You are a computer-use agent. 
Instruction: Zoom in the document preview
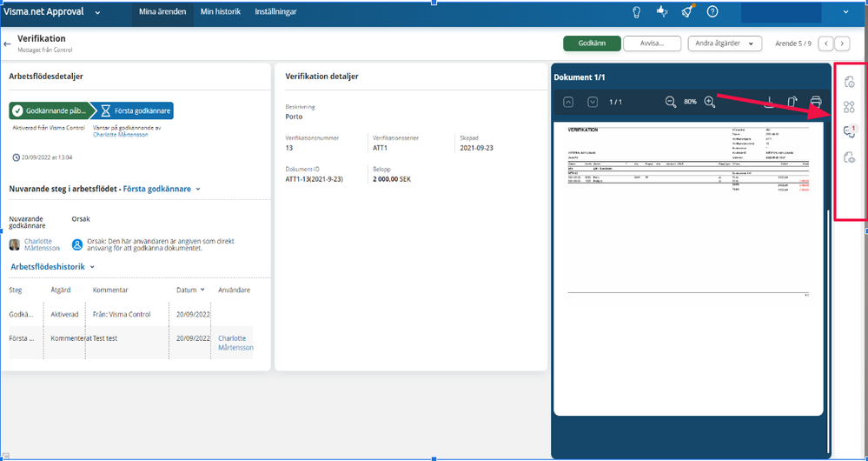tap(710, 102)
